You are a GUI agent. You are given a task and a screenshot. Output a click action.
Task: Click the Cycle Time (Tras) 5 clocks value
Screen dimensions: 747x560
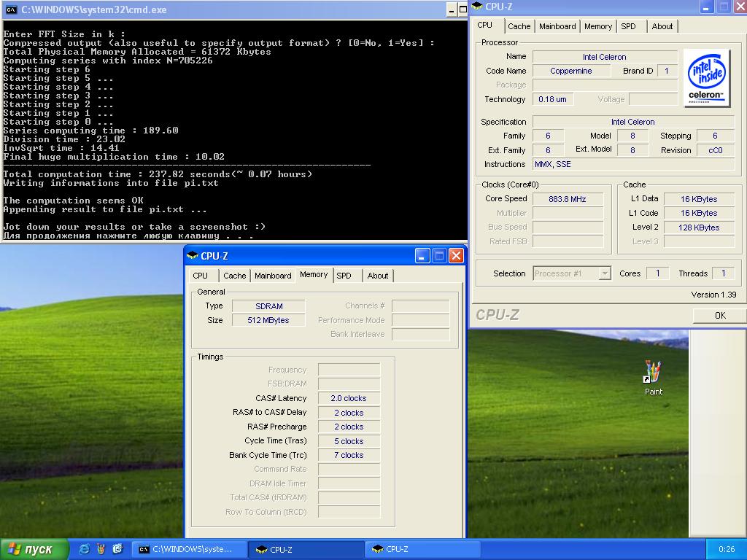(349, 441)
